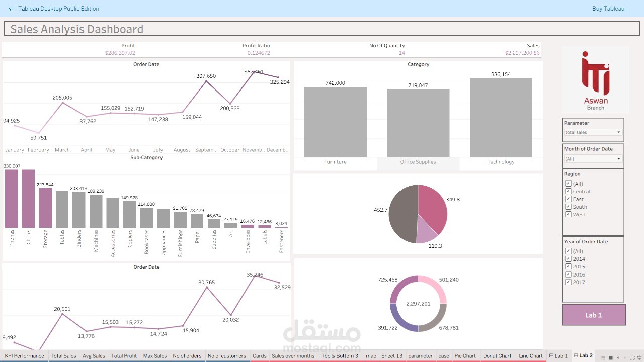Image resolution: width=644 pixels, height=362 pixels.
Task: Click the Buy Tableau link
Action: pos(608,8)
